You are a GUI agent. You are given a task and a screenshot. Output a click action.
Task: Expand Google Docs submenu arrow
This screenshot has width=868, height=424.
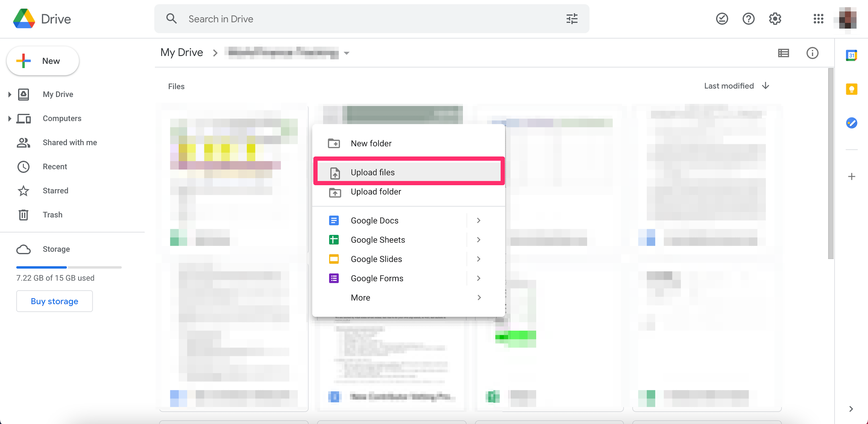[x=479, y=220]
